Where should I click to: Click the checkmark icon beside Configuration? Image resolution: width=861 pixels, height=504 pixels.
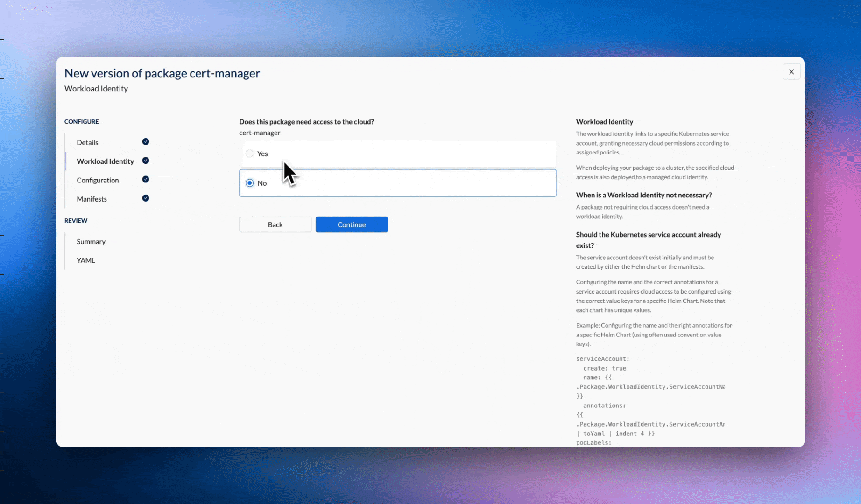(146, 180)
